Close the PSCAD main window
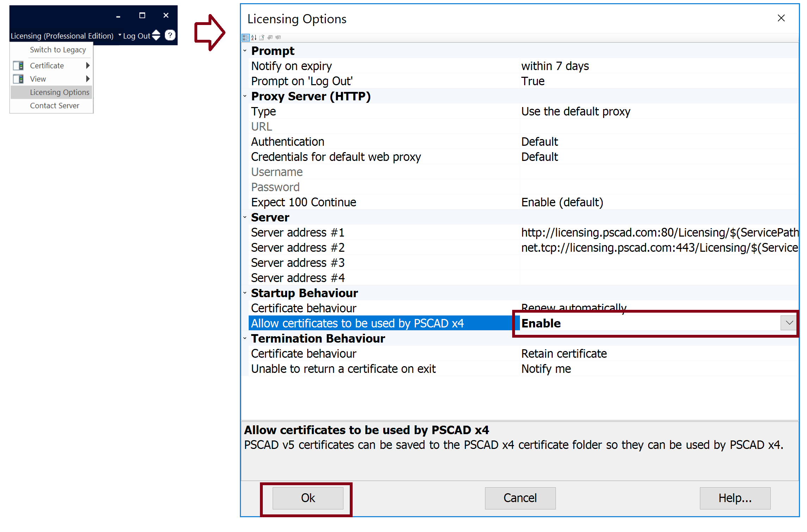This screenshot has height=532, width=807. tap(166, 15)
